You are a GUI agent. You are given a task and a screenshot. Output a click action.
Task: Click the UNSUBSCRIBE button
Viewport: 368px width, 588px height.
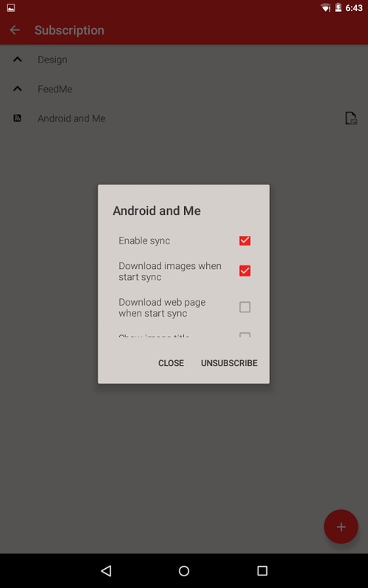point(229,363)
